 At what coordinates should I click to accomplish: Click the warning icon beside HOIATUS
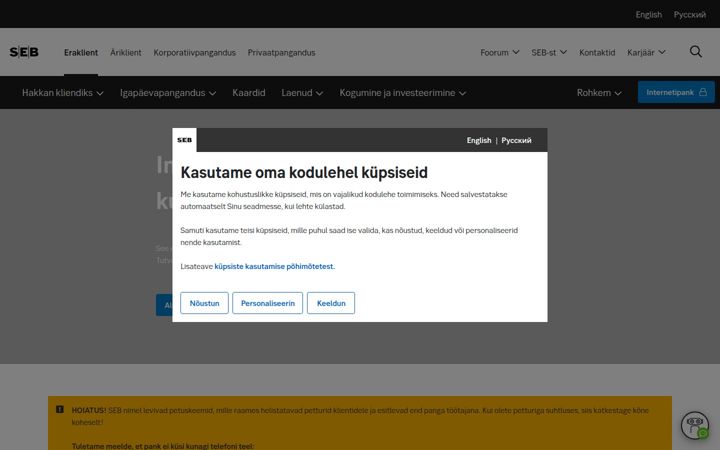tap(60, 409)
